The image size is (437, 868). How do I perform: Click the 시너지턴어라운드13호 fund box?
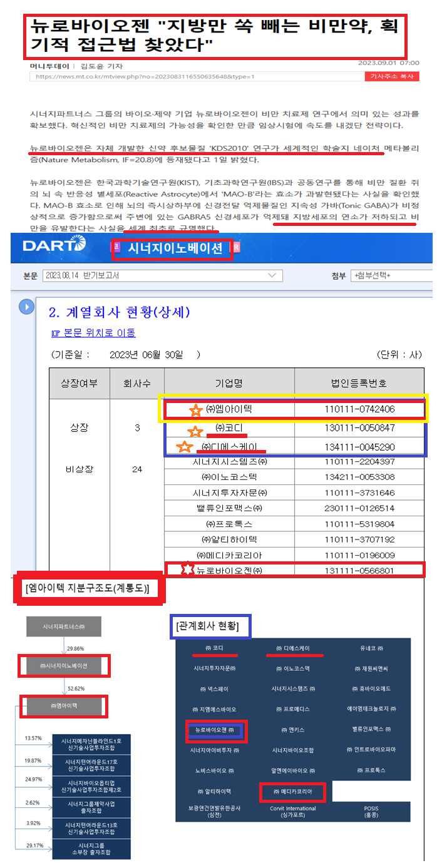[x=91, y=829]
